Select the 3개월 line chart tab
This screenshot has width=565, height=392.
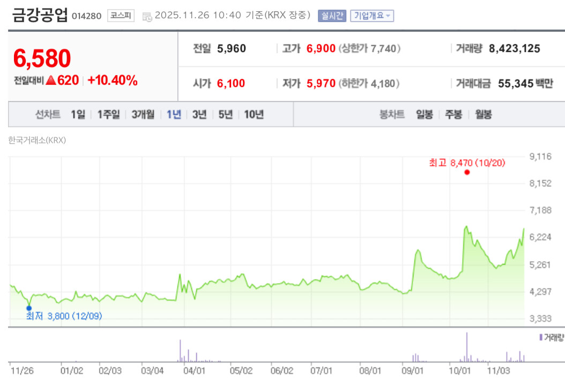[x=143, y=115]
